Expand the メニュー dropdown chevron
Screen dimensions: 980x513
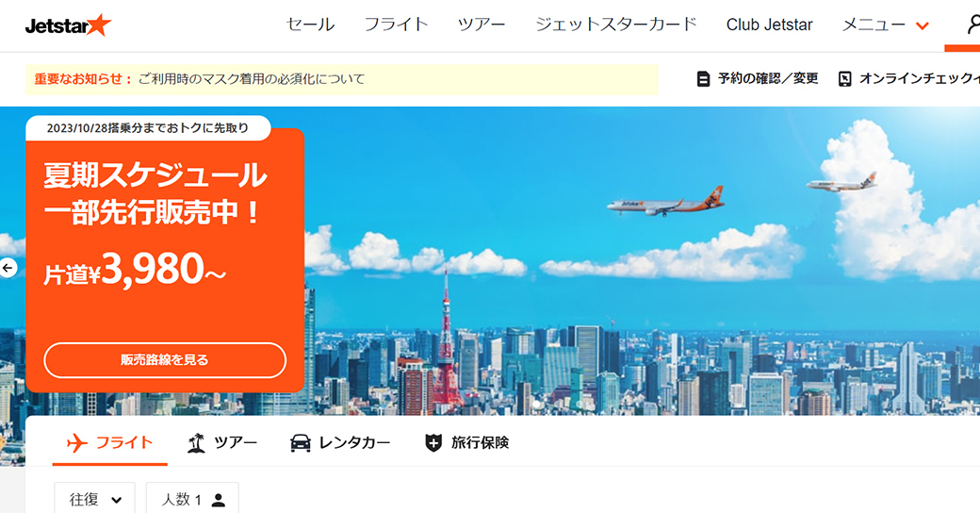tap(922, 26)
